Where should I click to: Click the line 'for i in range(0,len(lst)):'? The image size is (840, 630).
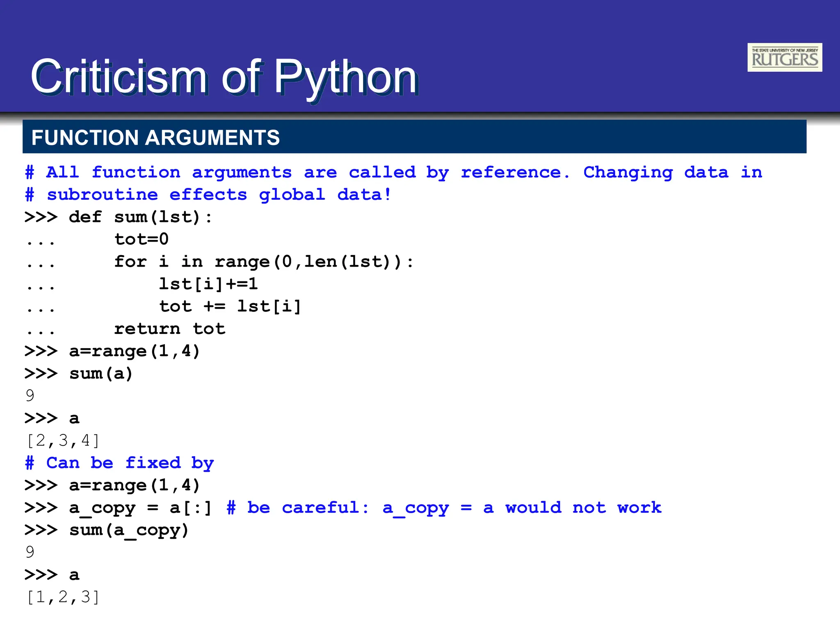point(264,262)
